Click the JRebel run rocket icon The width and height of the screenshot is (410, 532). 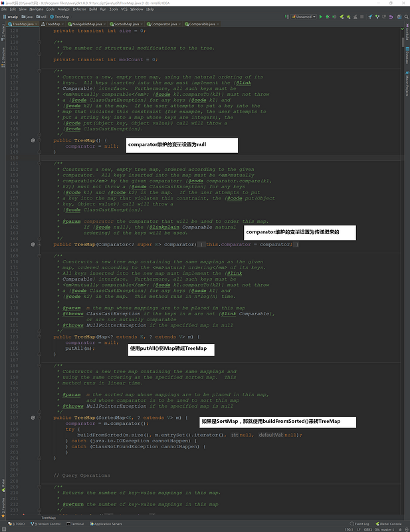342,17
